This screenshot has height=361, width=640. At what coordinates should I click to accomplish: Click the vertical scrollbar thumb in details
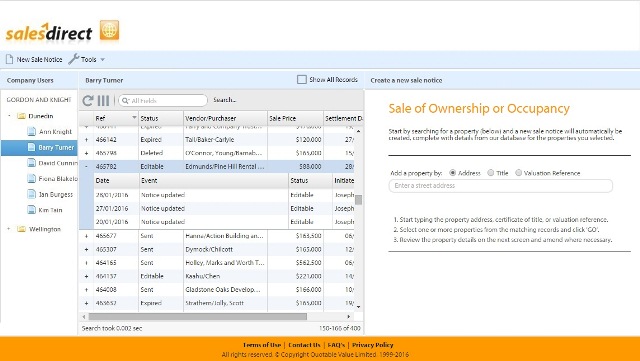pos(358,200)
